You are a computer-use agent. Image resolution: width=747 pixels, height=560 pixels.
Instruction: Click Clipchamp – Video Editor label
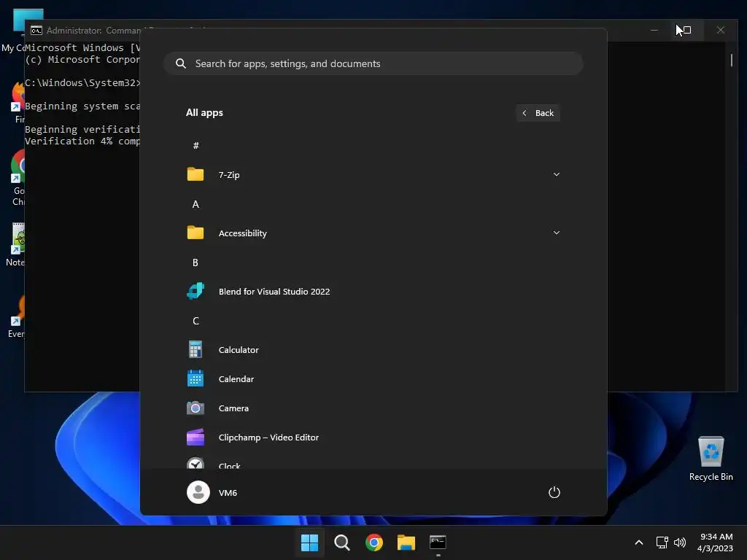(268, 437)
